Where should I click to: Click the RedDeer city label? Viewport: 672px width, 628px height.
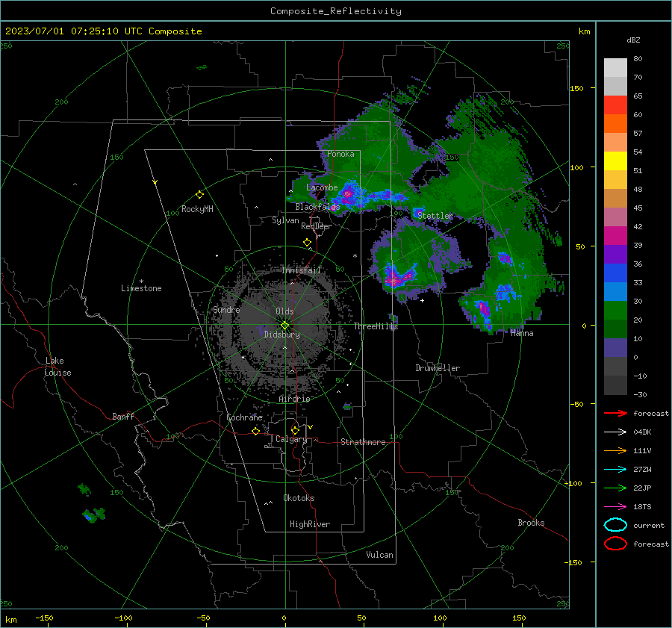tap(317, 226)
